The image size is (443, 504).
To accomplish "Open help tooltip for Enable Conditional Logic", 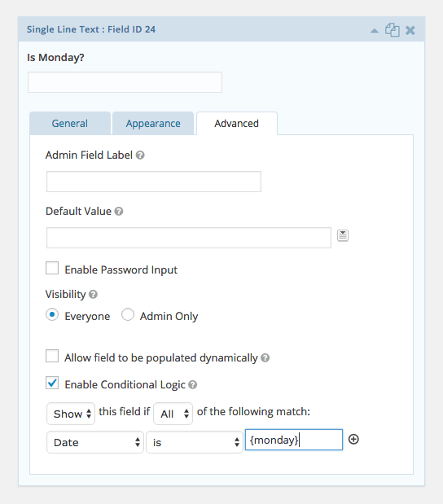I will [192, 385].
